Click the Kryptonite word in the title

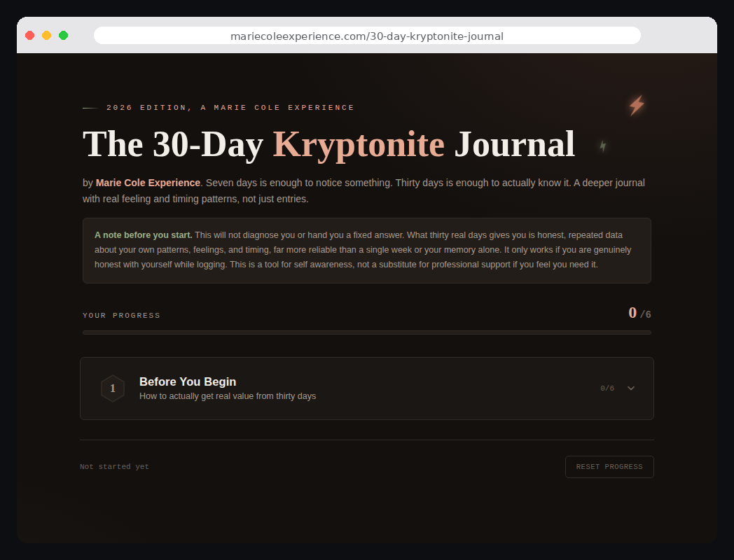tap(359, 145)
